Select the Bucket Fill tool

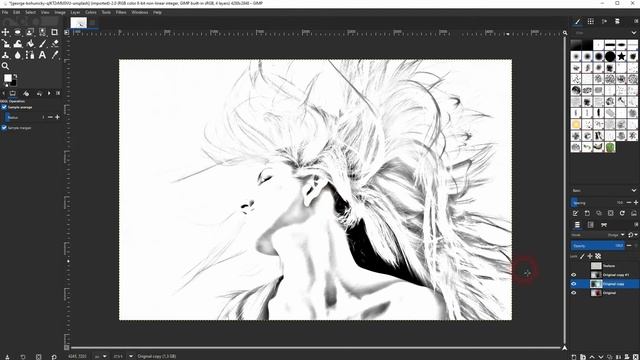[30, 43]
